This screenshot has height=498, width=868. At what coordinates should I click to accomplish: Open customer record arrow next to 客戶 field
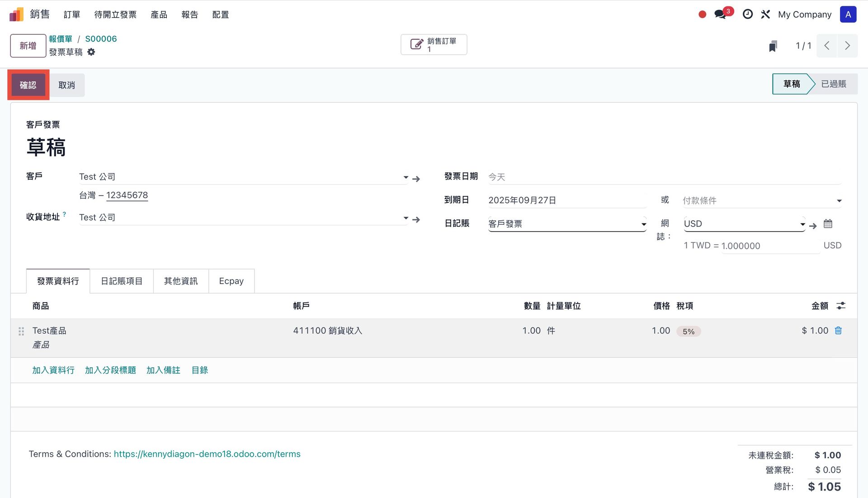pos(416,179)
